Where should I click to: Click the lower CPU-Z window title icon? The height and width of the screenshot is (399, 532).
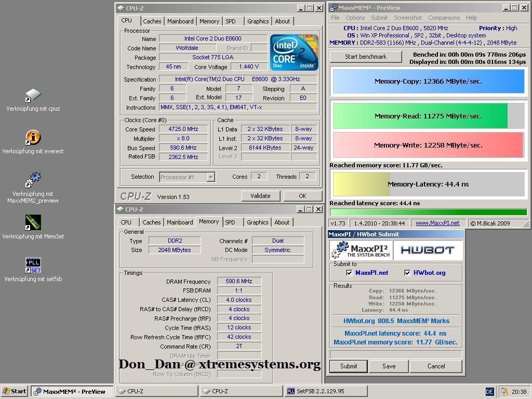click(121, 209)
